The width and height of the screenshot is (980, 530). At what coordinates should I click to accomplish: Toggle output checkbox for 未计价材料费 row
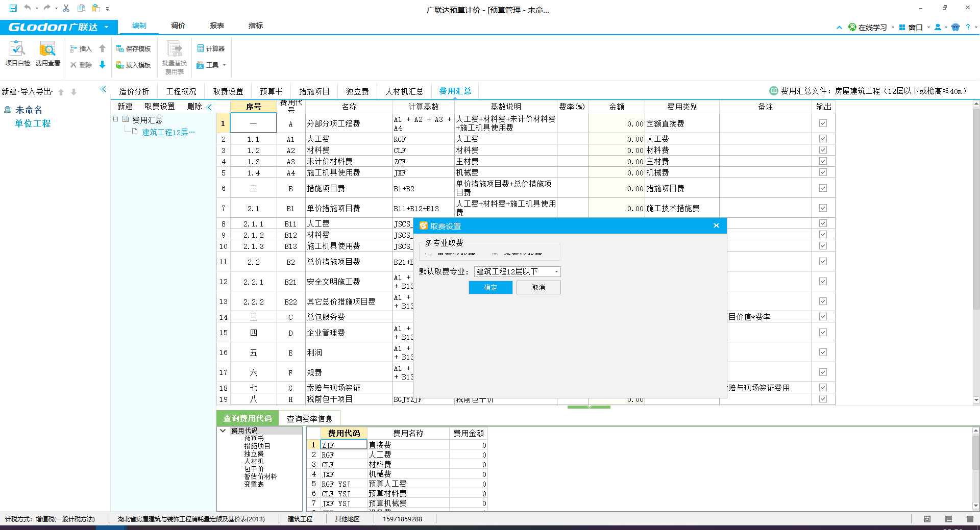[823, 161]
